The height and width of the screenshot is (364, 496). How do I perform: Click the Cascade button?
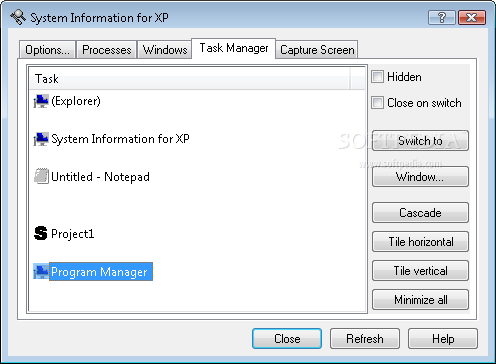tap(420, 213)
